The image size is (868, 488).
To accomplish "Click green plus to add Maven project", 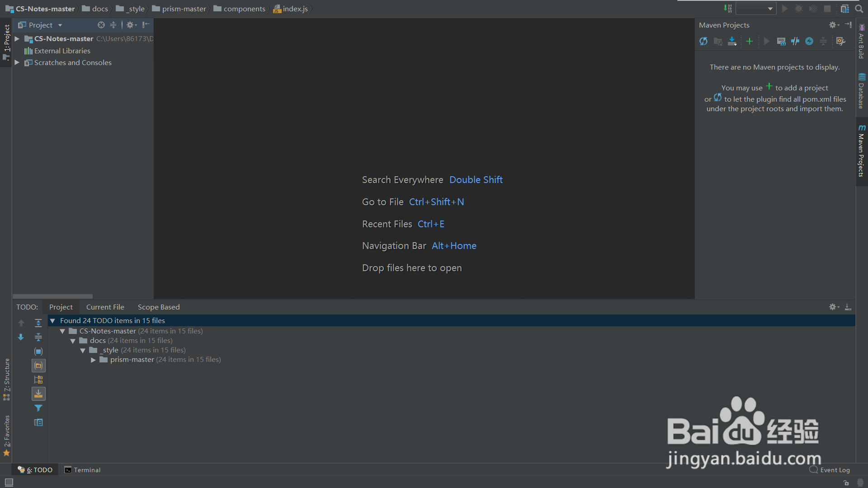I will [750, 42].
